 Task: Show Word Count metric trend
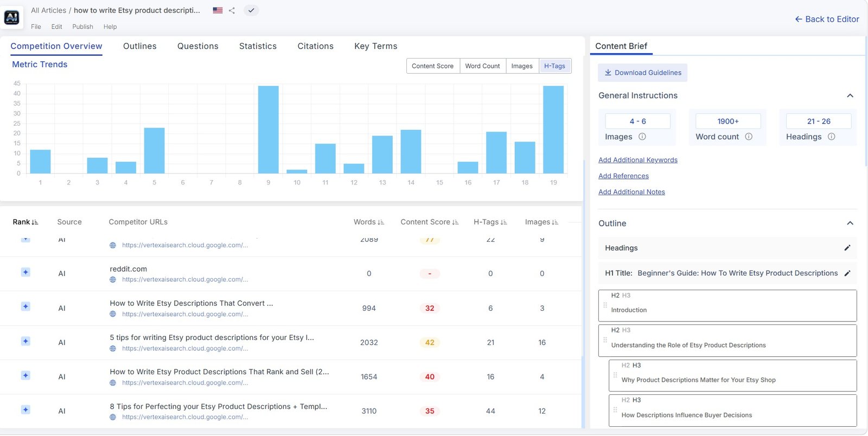pos(482,66)
